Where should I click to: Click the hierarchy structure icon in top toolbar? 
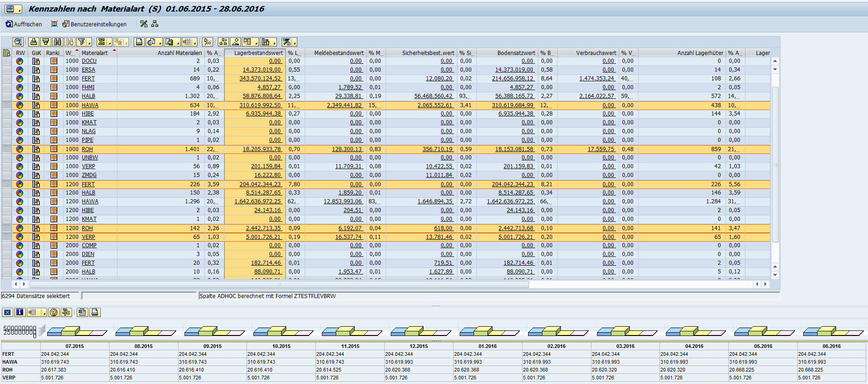click(x=155, y=24)
